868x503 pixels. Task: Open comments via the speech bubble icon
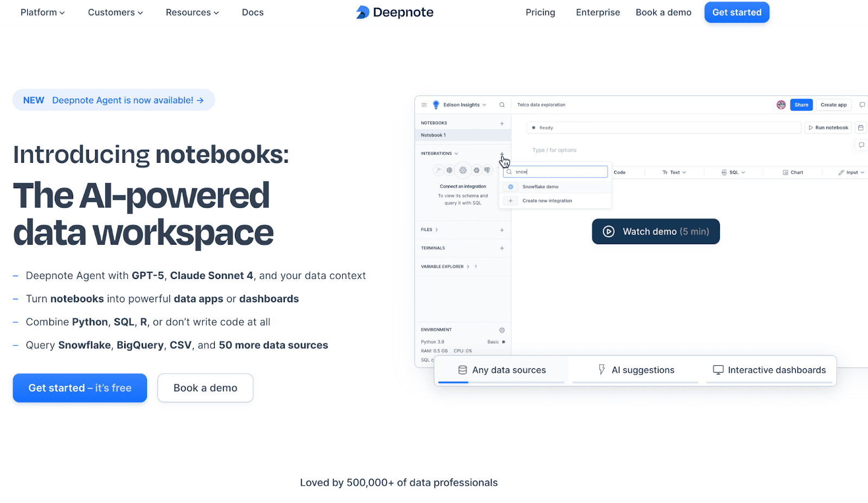(x=861, y=105)
